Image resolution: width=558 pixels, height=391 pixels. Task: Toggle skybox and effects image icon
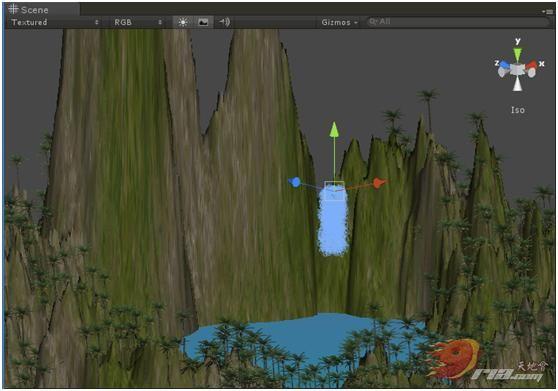pos(203,22)
